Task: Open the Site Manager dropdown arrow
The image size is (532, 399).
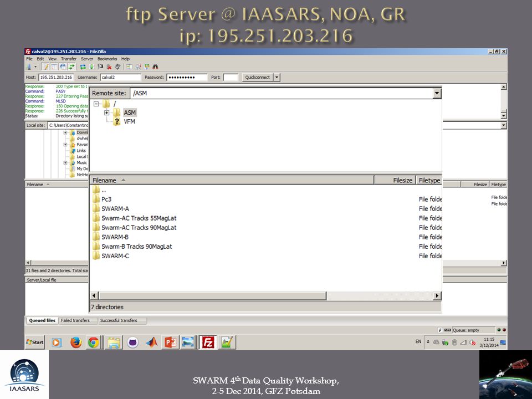Action: (x=35, y=67)
